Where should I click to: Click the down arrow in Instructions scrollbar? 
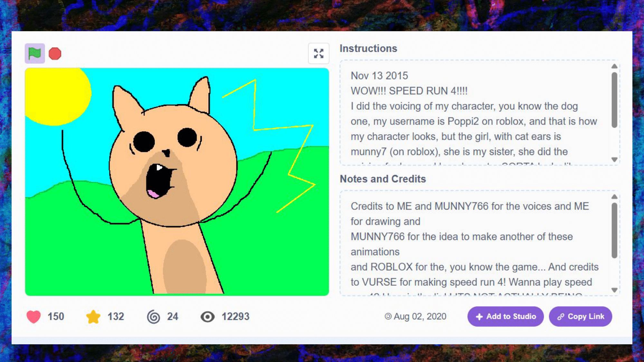click(614, 160)
